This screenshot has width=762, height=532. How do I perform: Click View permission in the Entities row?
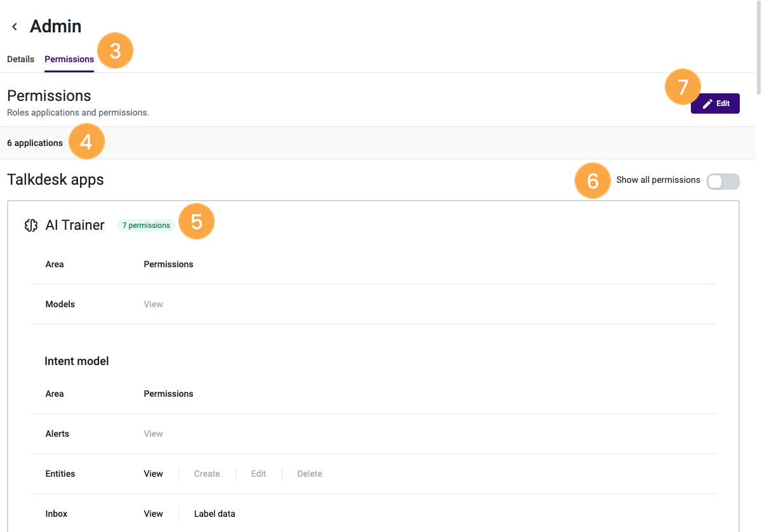coord(154,474)
